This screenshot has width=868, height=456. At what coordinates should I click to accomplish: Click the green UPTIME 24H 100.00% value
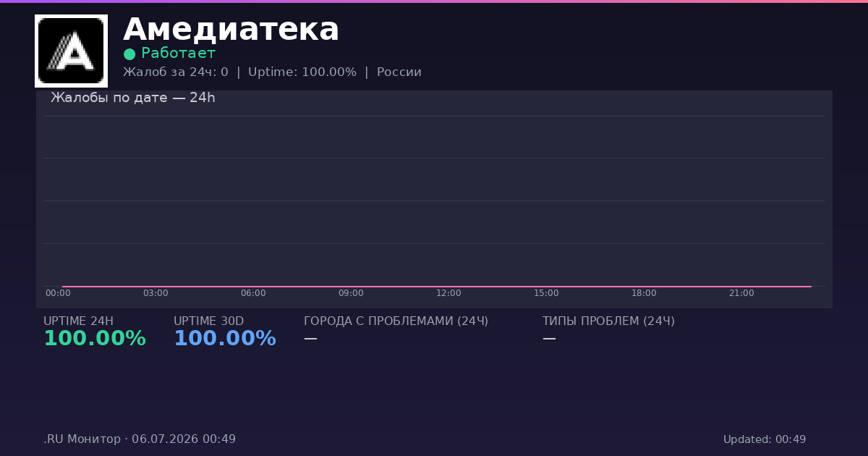click(x=95, y=339)
